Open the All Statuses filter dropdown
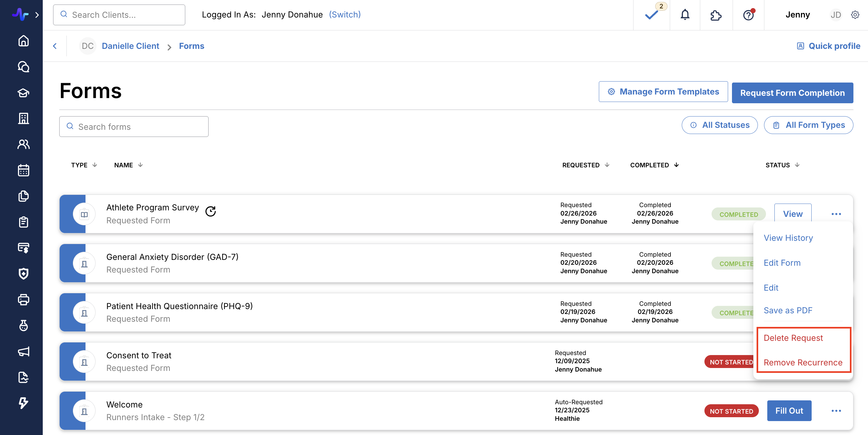The width and height of the screenshot is (868, 435). point(719,125)
